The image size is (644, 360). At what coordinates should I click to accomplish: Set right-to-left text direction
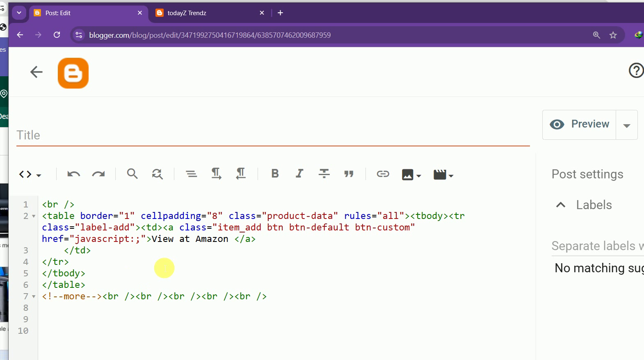pos(241,174)
